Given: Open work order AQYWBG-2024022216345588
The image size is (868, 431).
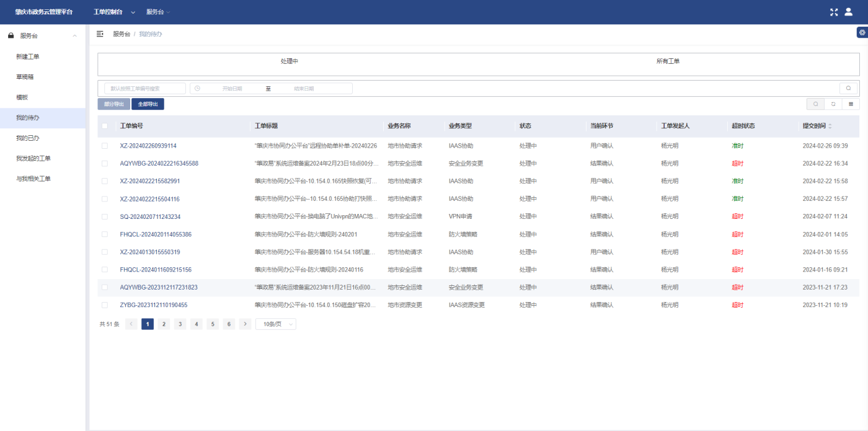Looking at the screenshot, I should [159, 164].
